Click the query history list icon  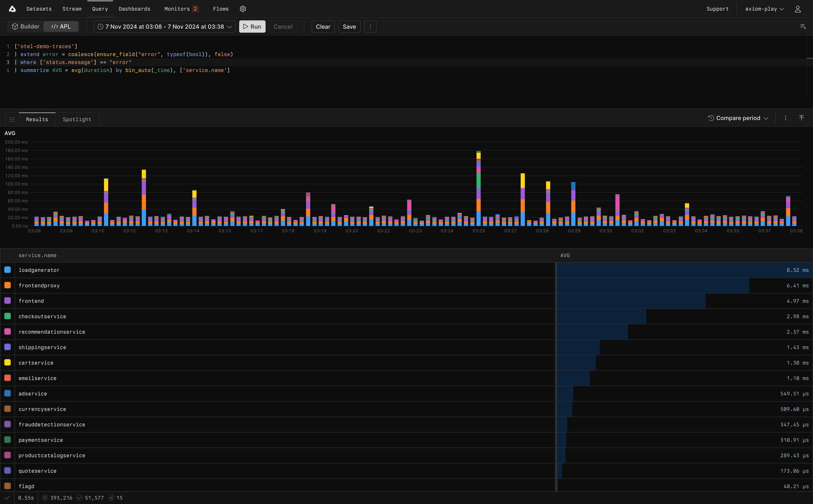[x=803, y=27]
